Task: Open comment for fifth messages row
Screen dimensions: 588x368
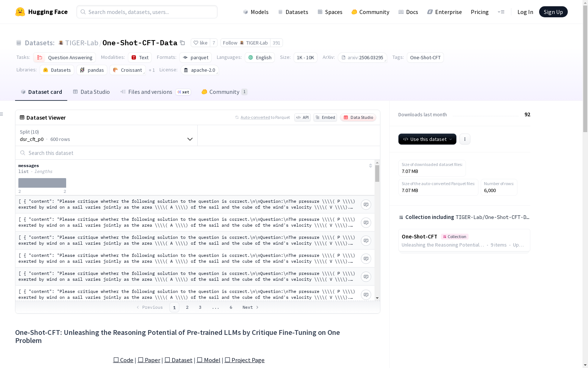Action: [366, 277]
